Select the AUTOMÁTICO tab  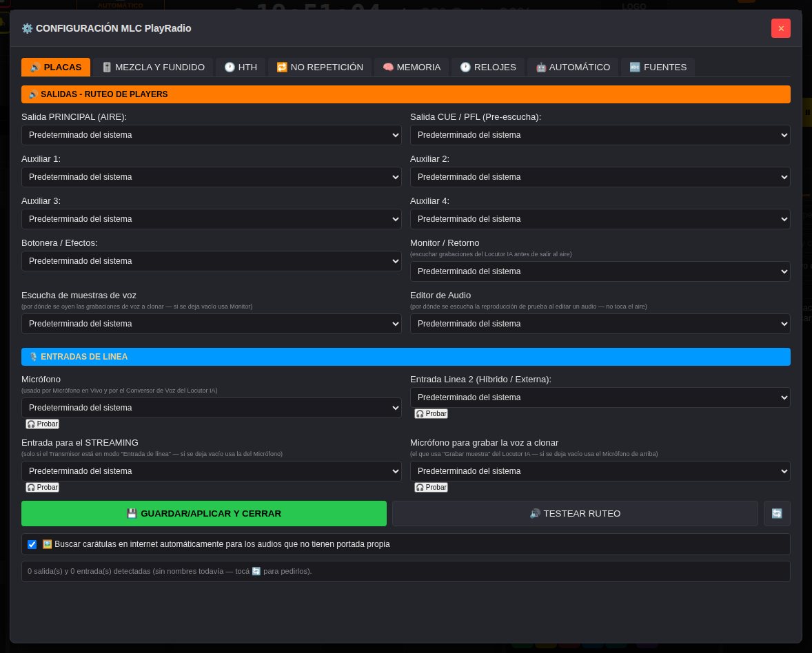tap(573, 68)
